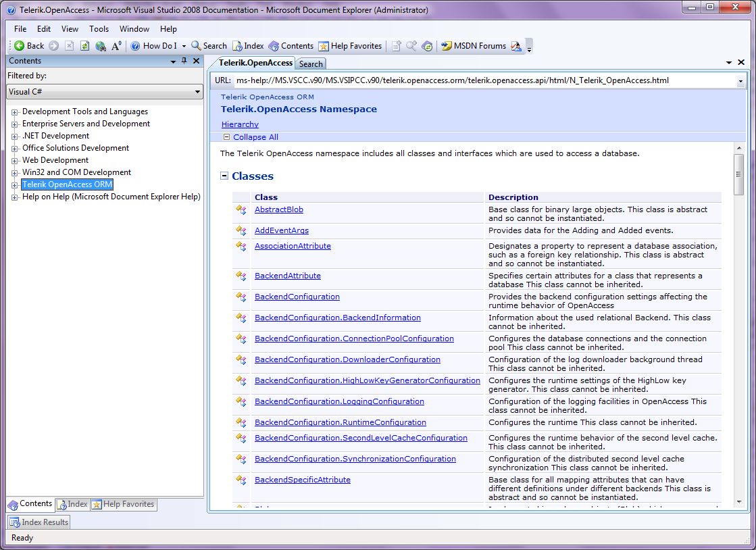Click the Font Size toolbar icon
Viewport: 756px width, 550px height.
tap(117, 46)
